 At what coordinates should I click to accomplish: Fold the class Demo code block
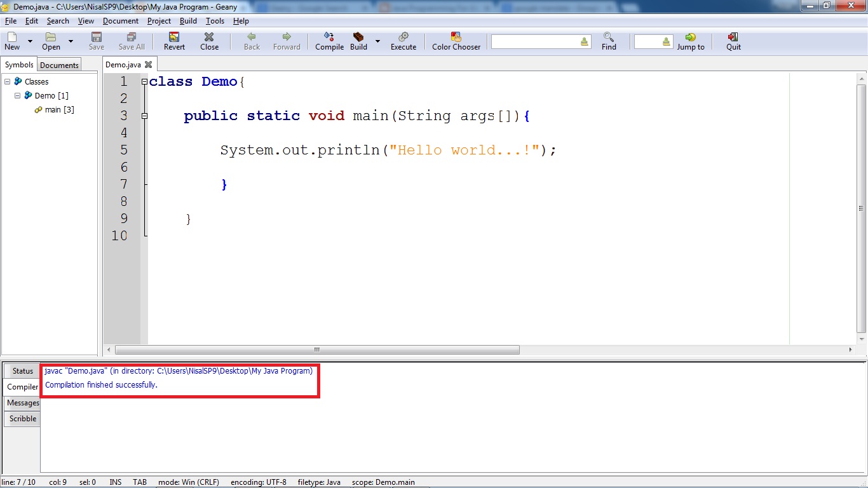pyautogui.click(x=144, y=82)
